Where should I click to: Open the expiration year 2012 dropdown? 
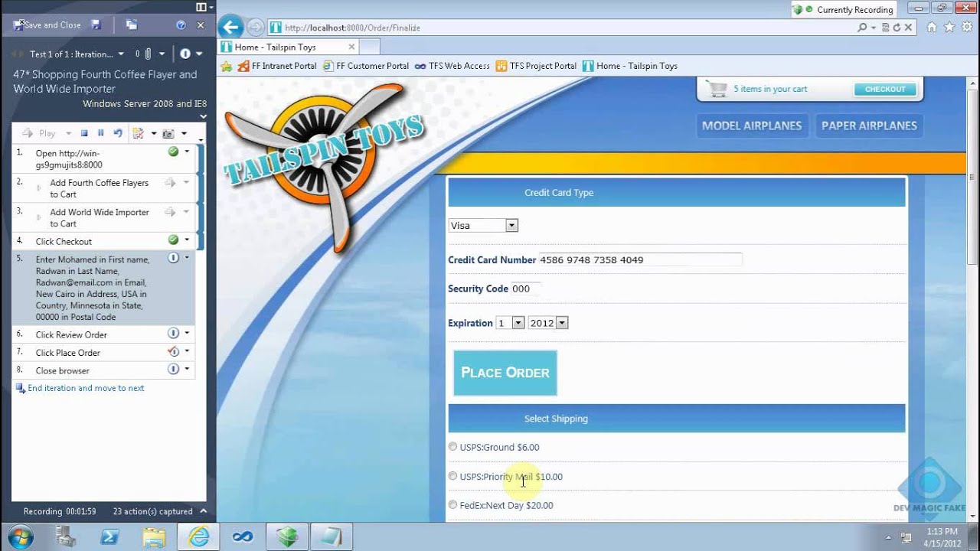(x=548, y=323)
